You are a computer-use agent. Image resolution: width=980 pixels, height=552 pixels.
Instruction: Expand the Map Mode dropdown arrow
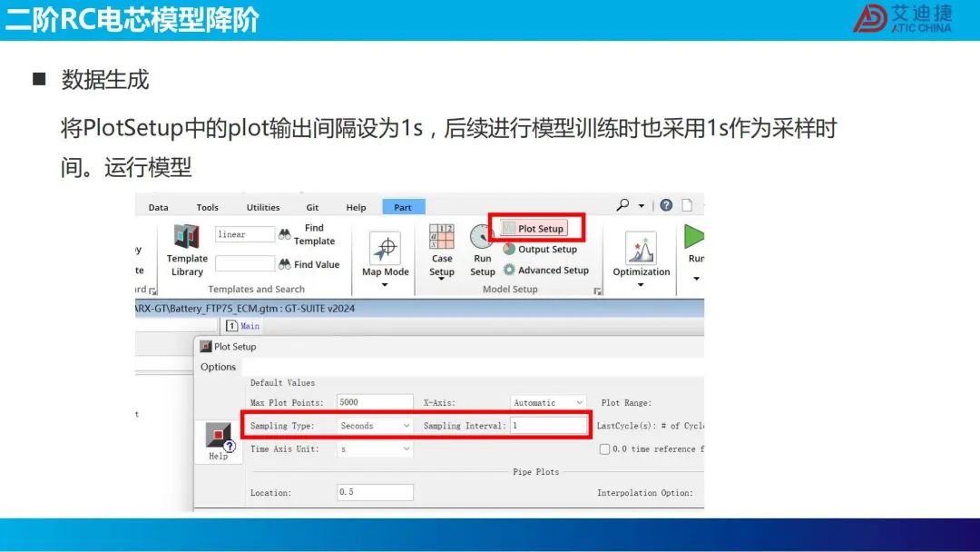tap(385, 285)
